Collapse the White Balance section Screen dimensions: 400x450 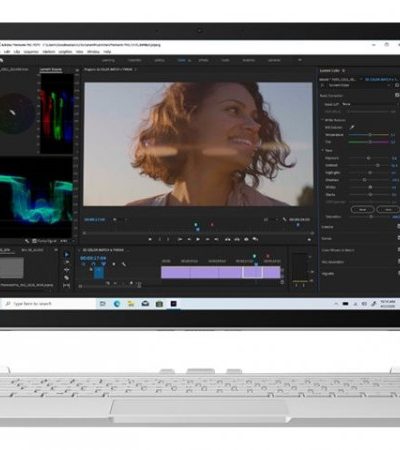pos(323,120)
